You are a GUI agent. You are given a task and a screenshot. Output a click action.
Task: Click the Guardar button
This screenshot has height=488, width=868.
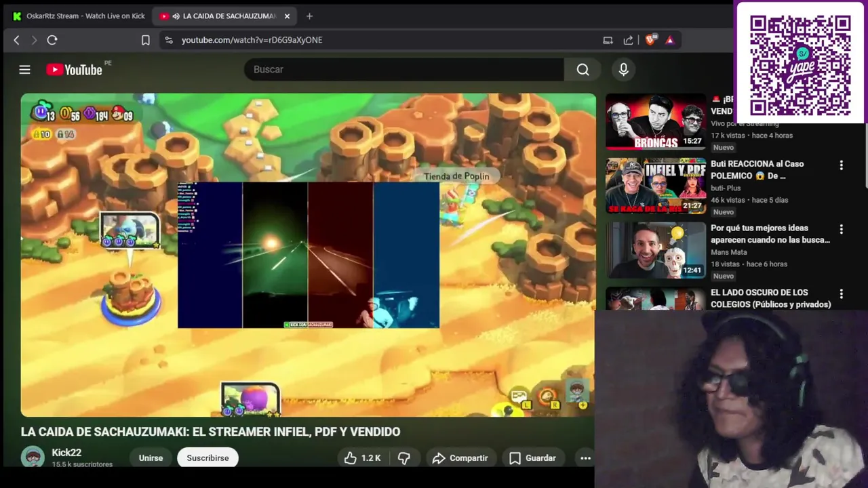pyautogui.click(x=532, y=458)
